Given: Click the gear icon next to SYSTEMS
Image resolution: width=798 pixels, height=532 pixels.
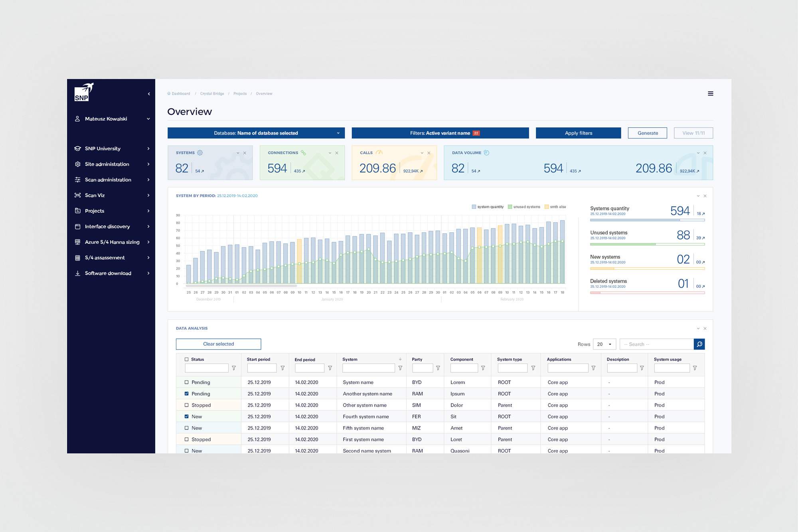Looking at the screenshot, I should coord(200,153).
